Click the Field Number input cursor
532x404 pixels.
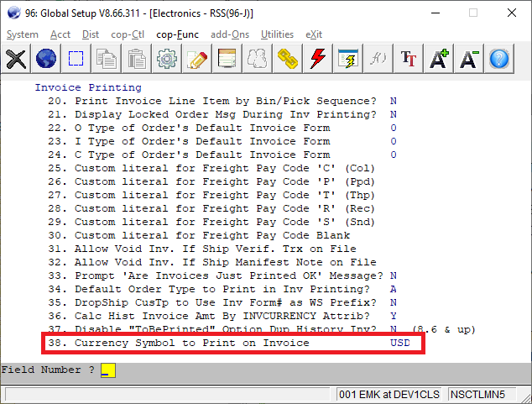[x=106, y=370]
